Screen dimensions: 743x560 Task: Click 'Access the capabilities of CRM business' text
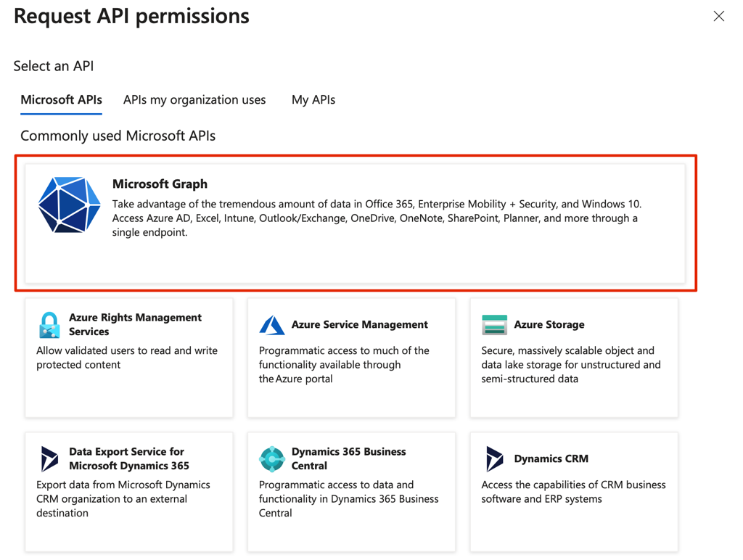[x=573, y=492]
